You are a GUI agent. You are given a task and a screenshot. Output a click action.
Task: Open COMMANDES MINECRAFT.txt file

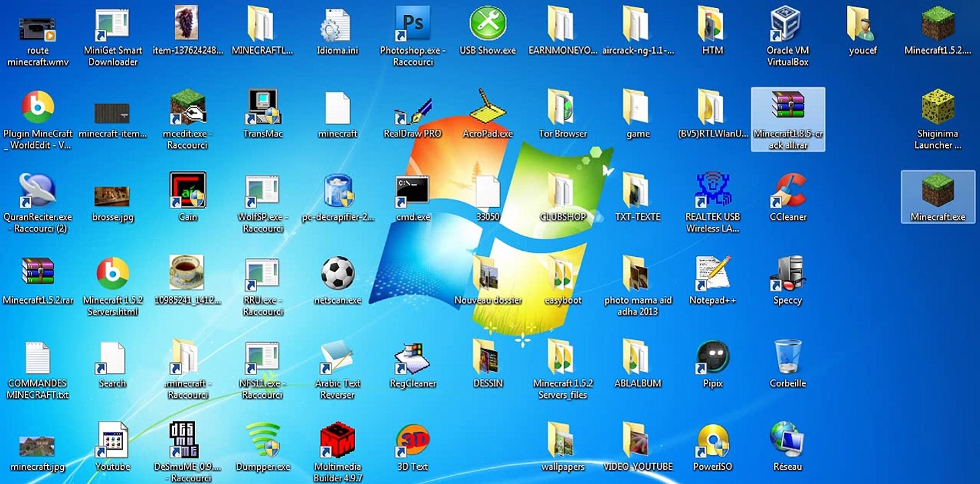[x=38, y=358]
